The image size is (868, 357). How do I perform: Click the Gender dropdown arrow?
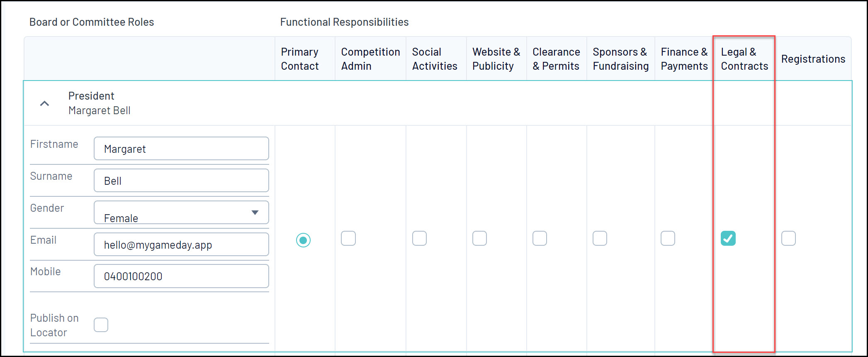(x=255, y=213)
